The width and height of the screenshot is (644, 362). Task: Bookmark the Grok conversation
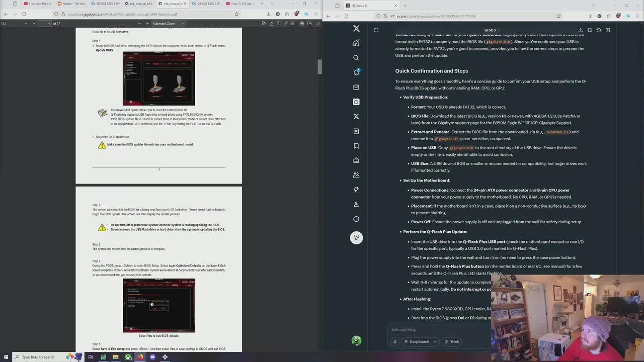point(590,30)
